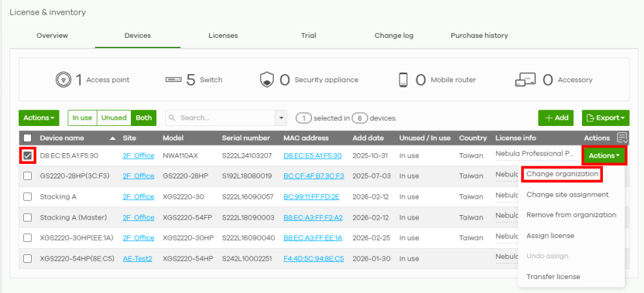Open MAC address link BC:99:11:FF:FD:2E
Viewport: 644px width, 293px height.
tap(311, 196)
